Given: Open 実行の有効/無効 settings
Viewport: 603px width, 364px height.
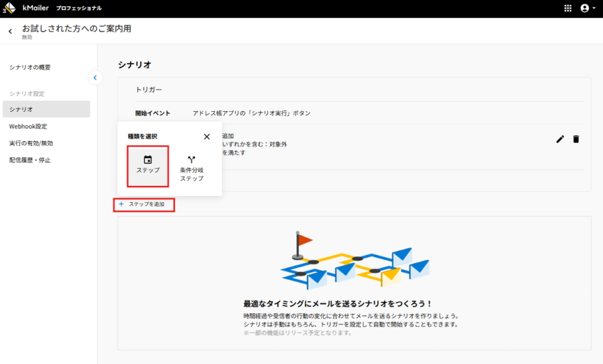Looking at the screenshot, I should pyautogui.click(x=31, y=143).
